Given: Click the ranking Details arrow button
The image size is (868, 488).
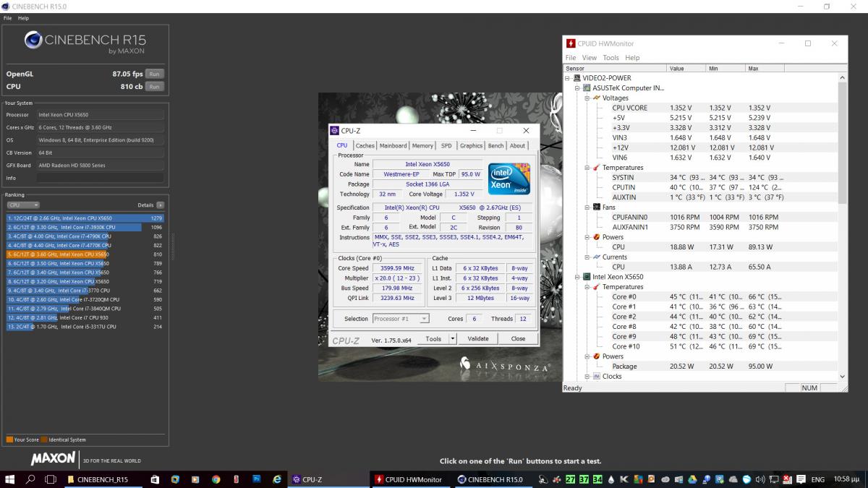Looking at the screenshot, I should pyautogui.click(x=161, y=205).
